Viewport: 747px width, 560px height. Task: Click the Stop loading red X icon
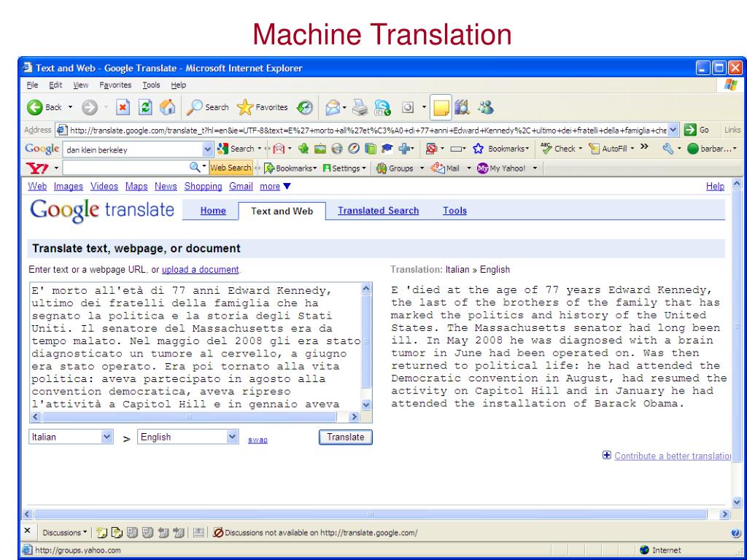pyautogui.click(x=123, y=108)
